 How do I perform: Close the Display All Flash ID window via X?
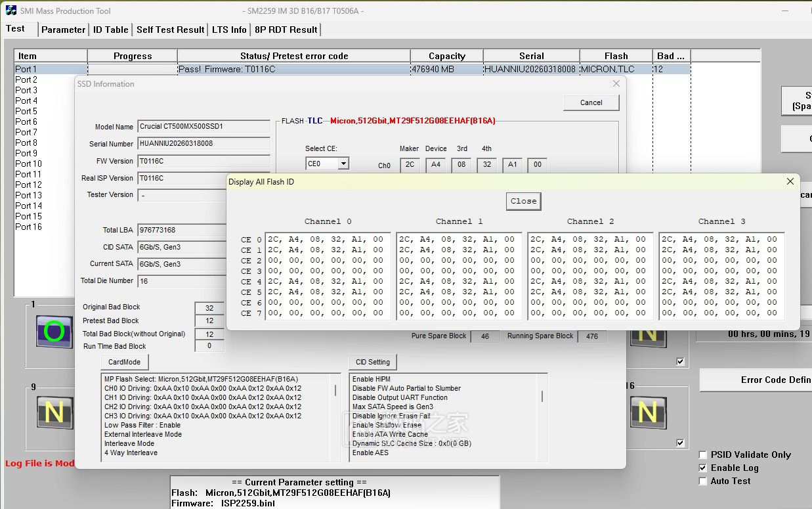(x=790, y=181)
